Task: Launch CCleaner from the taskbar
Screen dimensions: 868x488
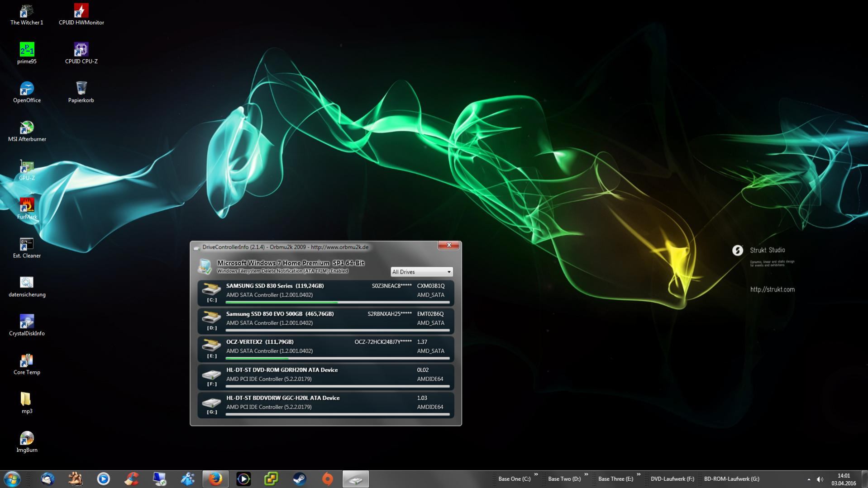Action: [132, 479]
